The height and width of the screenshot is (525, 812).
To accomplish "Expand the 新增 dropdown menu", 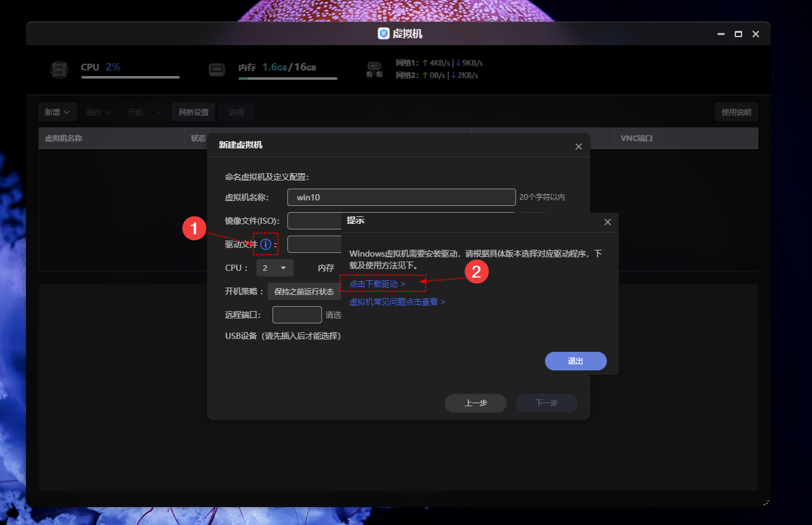I will [57, 112].
